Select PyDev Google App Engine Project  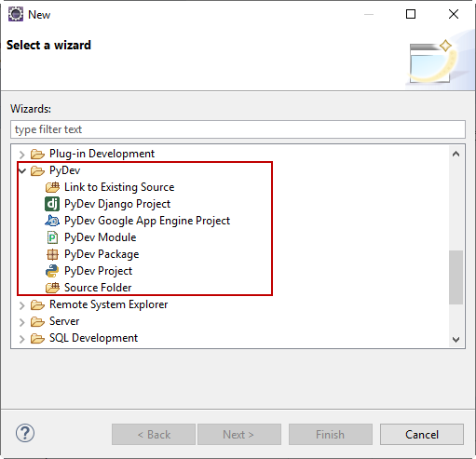coord(147,221)
